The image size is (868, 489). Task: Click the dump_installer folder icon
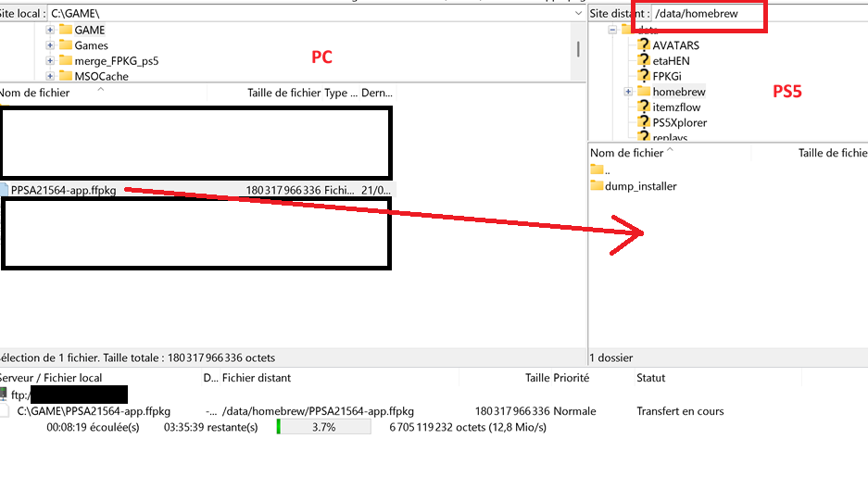(x=597, y=185)
